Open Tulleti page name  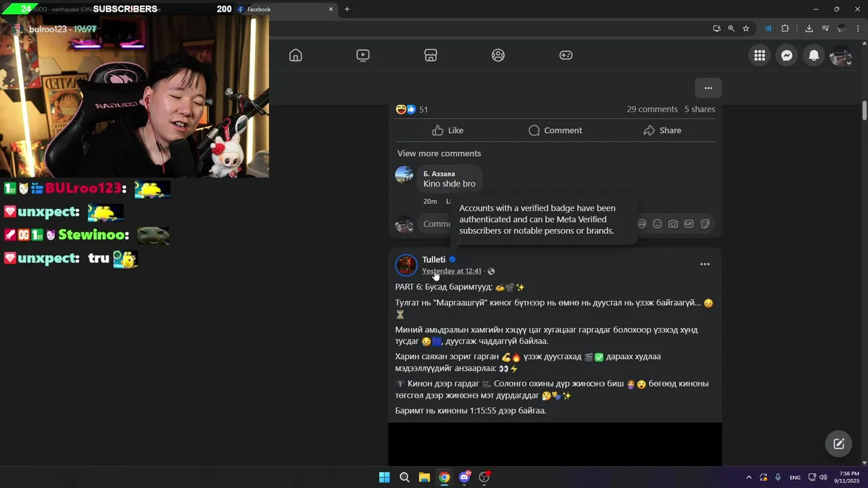coord(433,260)
